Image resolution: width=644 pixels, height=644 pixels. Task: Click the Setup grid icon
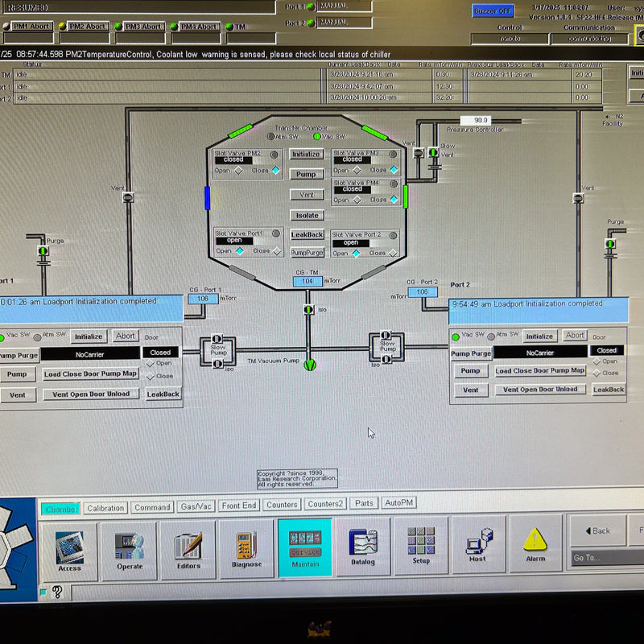click(x=421, y=547)
